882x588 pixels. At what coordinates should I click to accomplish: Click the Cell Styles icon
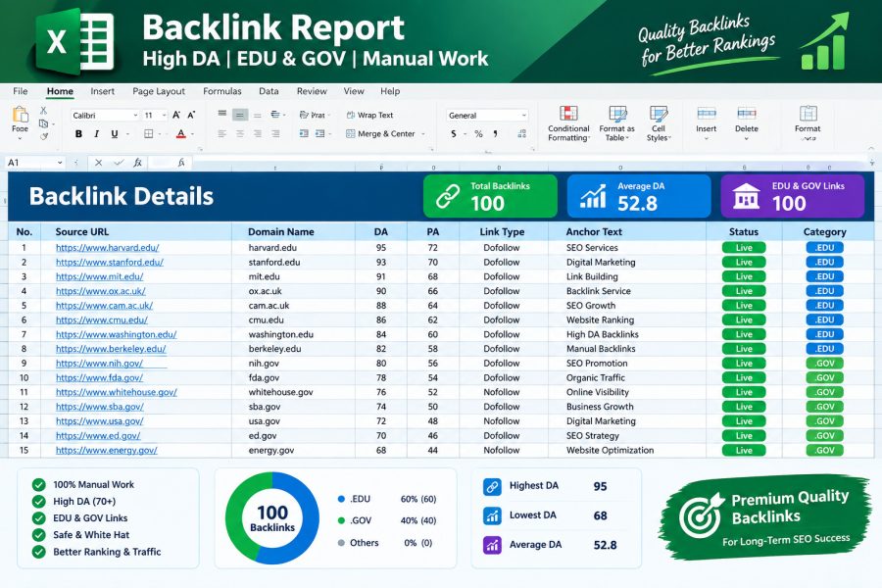coord(659,113)
